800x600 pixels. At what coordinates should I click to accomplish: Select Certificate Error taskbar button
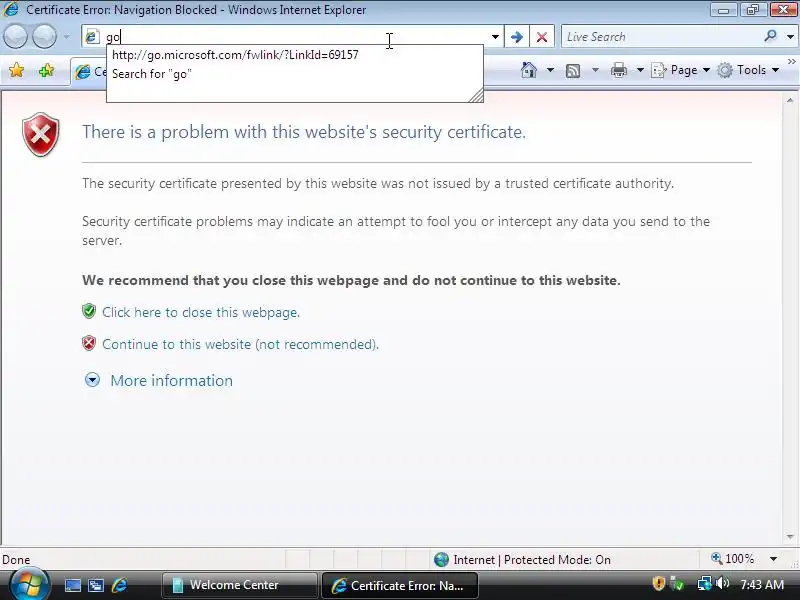click(x=400, y=585)
